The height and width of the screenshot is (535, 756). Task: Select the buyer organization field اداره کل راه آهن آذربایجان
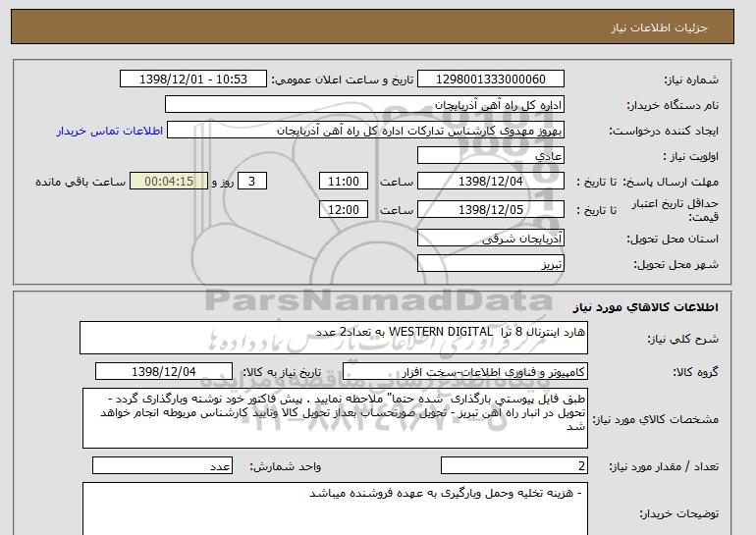click(x=364, y=105)
